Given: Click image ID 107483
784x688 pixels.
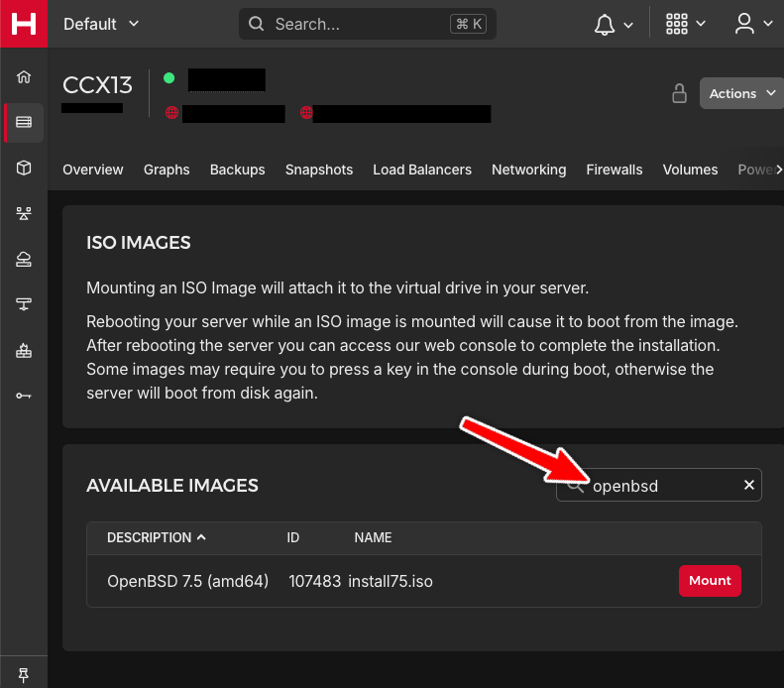Looking at the screenshot, I should (x=314, y=581).
